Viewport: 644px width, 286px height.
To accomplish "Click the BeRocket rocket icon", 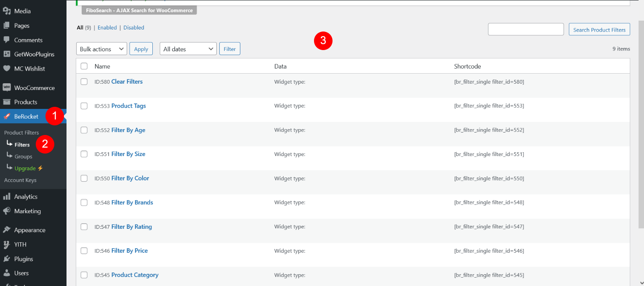I will (x=7, y=117).
